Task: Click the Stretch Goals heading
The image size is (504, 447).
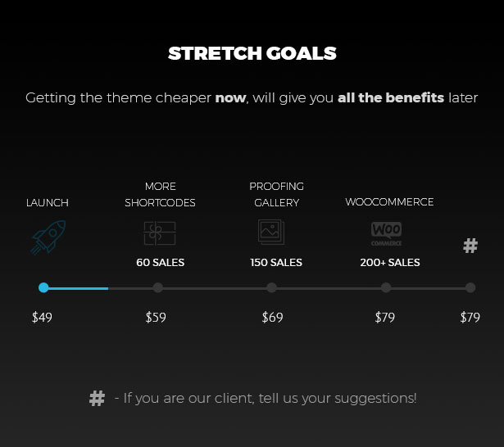Action: tap(252, 54)
